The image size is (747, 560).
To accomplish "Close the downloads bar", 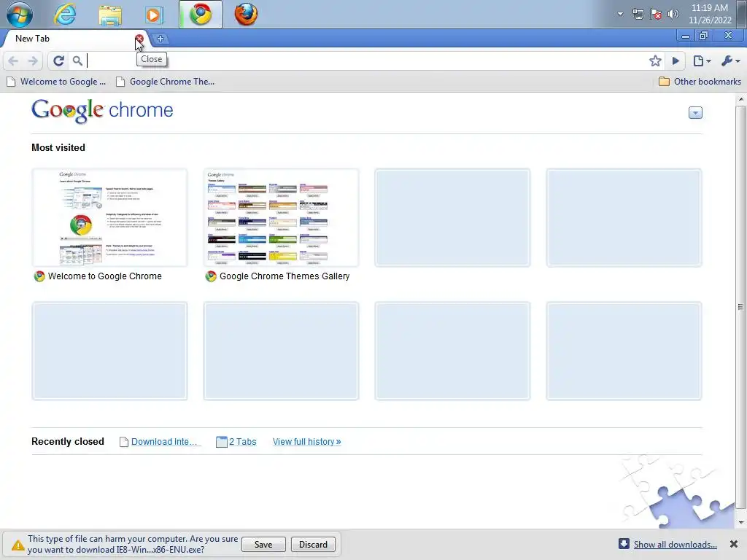I will 734,544.
